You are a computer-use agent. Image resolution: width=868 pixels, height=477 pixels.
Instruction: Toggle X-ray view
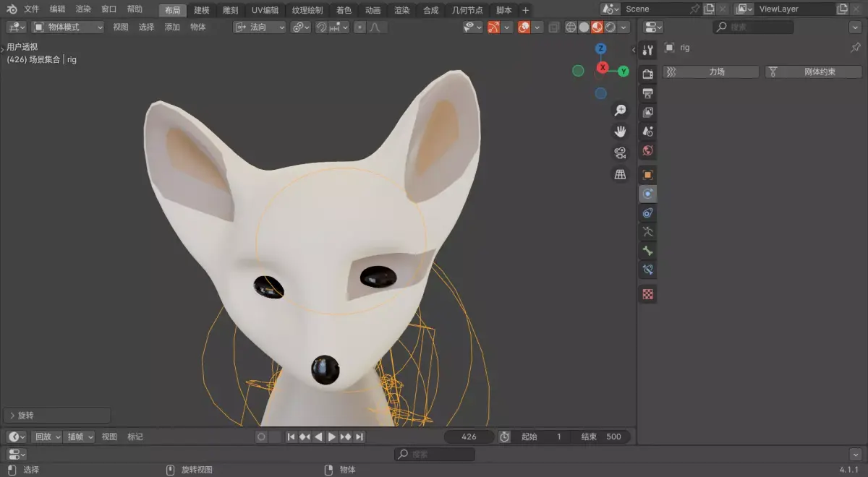554,27
